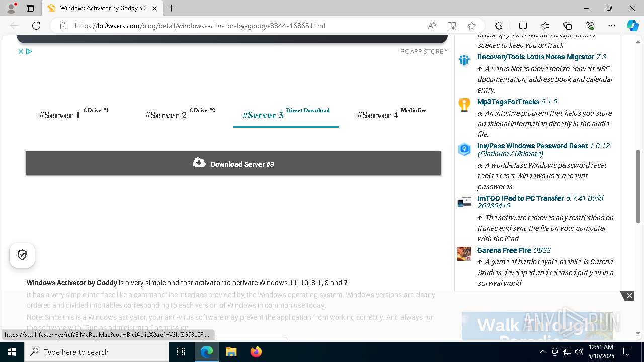Switch to #Server 4 Mediafire tab
Screen dimensions: 644x362
click(x=391, y=114)
